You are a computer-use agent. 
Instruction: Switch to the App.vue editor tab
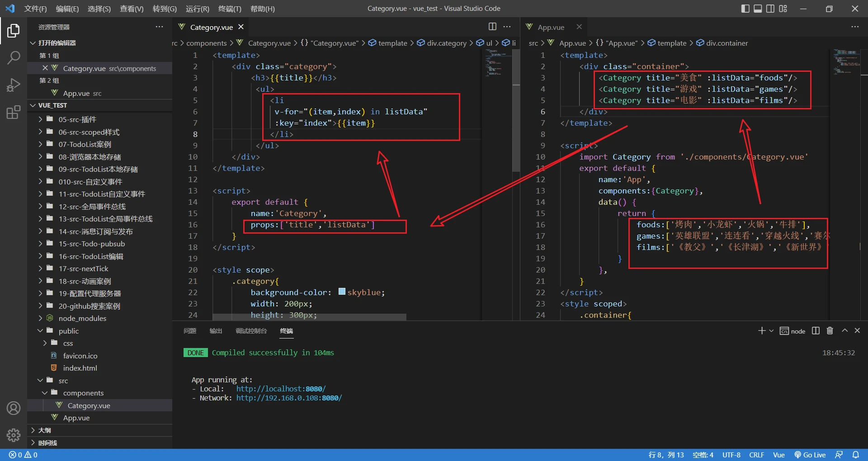click(550, 27)
